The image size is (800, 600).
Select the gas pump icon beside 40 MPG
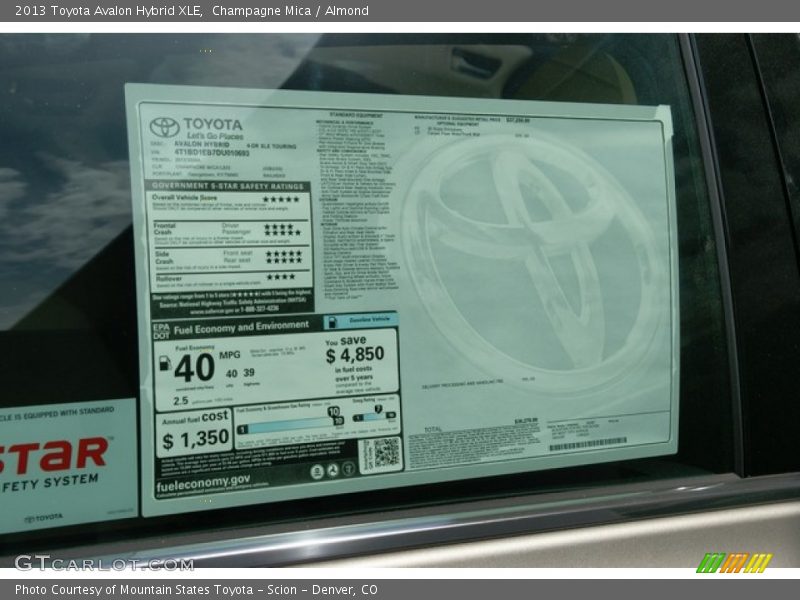(165, 364)
